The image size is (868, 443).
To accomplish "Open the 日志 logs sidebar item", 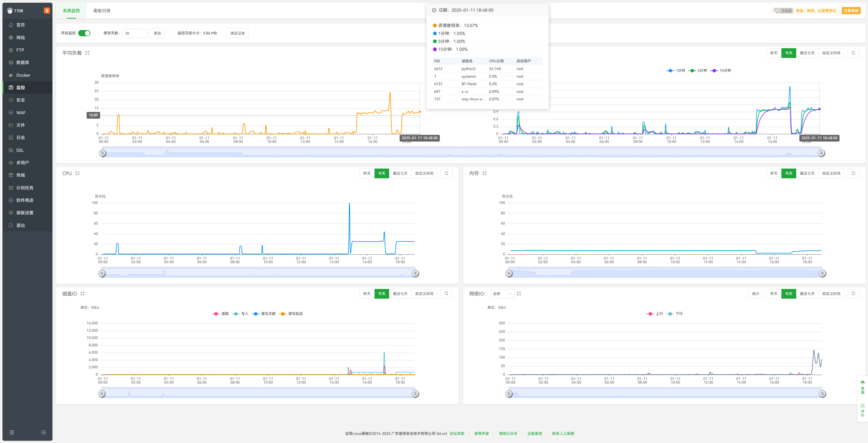I will coord(27,137).
